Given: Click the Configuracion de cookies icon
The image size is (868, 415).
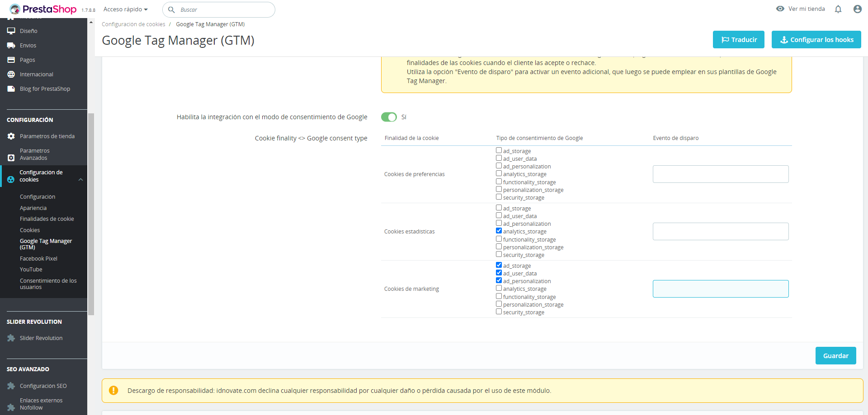Looking at the screenshot, I should (11, 179).
